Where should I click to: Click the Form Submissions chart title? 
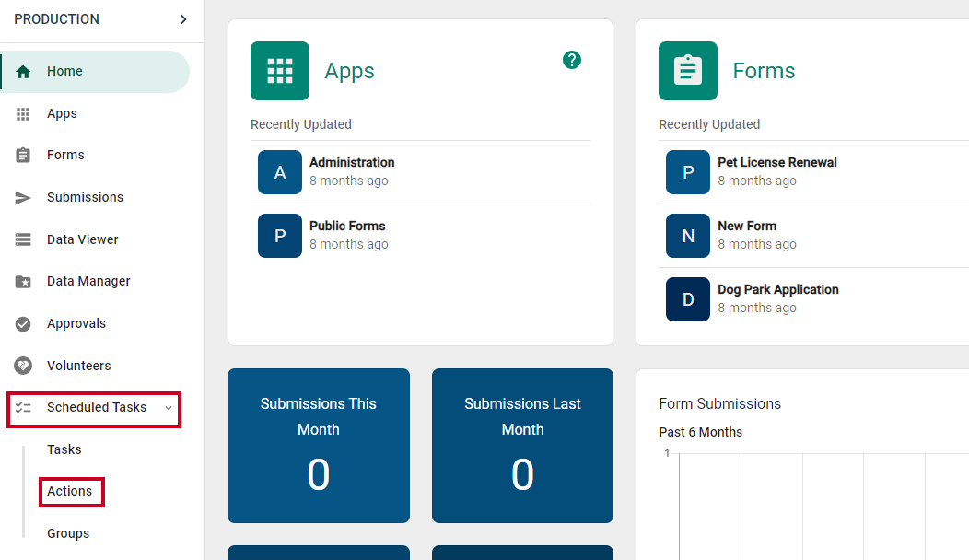point(720,403)
